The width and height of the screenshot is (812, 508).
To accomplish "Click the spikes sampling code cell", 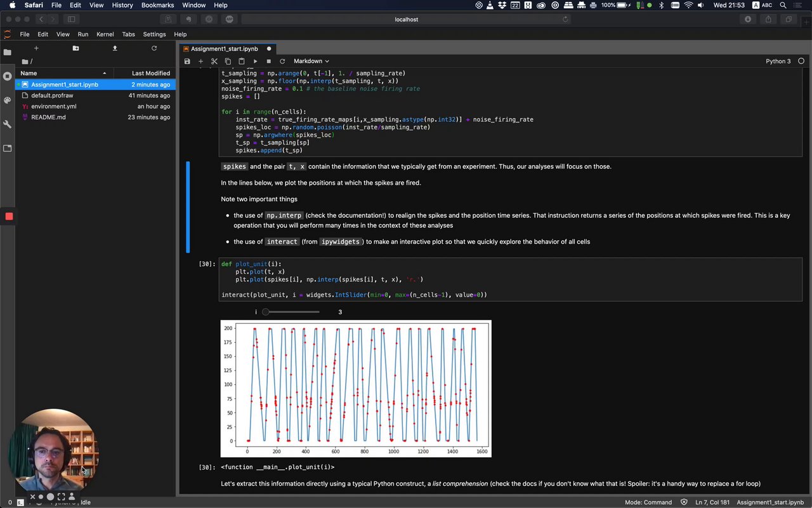I will tap(511, 112).
